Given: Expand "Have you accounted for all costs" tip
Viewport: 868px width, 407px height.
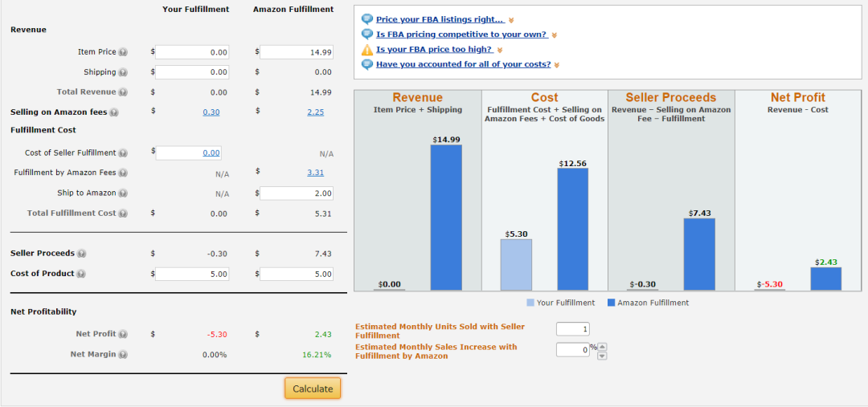Looking at the screenshot, I should pyautogui.click(x=557, y=65).
